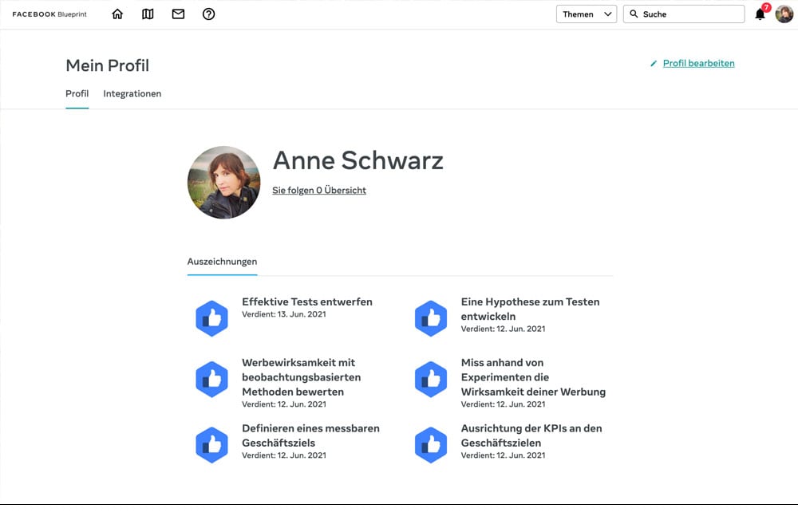Click the 'Ausrichtung der KPIs' badge icon
The height and width of the screenshot is (532, 798).
(431, 444)
